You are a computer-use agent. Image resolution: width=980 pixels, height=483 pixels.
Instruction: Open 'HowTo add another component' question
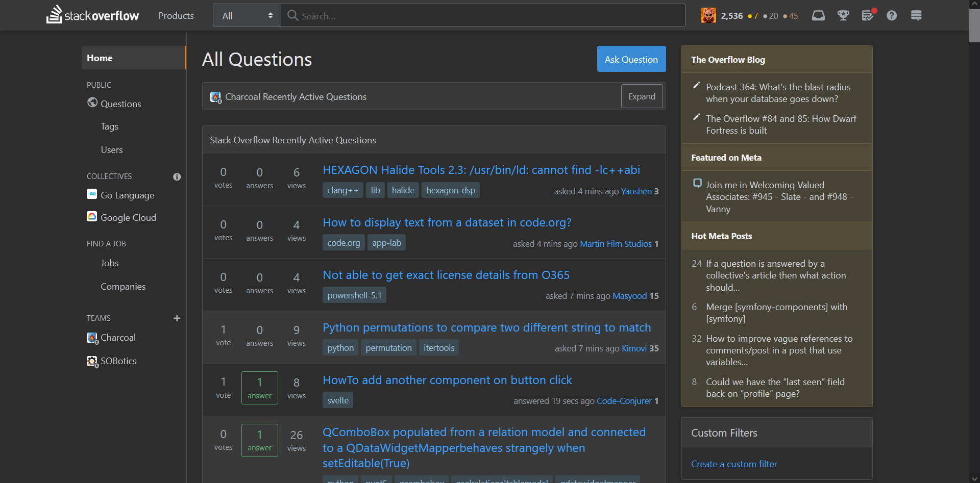click(x=448, y=380)
